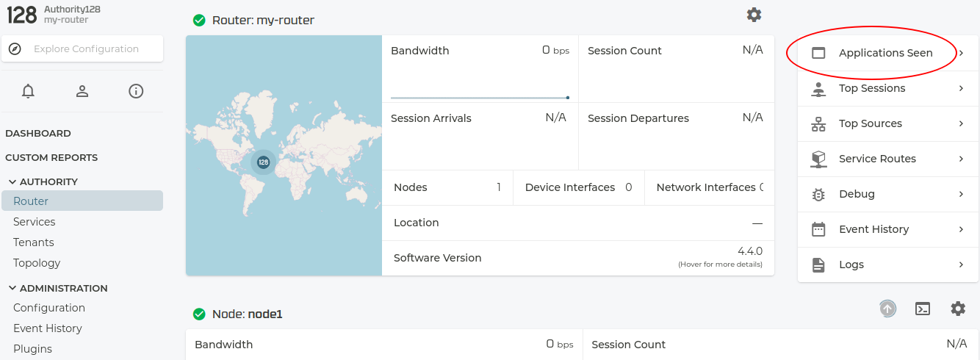
Task: Collapse the Authority section
Action: click(12, 181)
